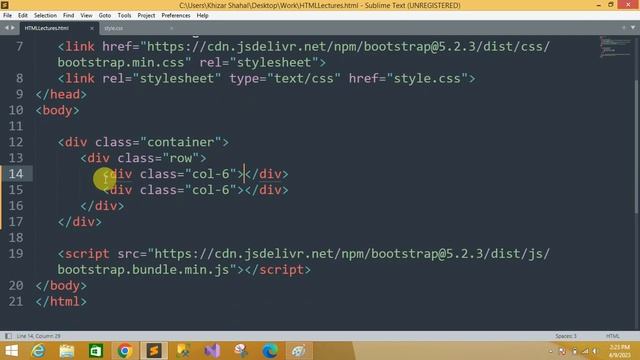Go to next tab with right arrow
Screen dimensions: 640x360
(x=13, y=28)
